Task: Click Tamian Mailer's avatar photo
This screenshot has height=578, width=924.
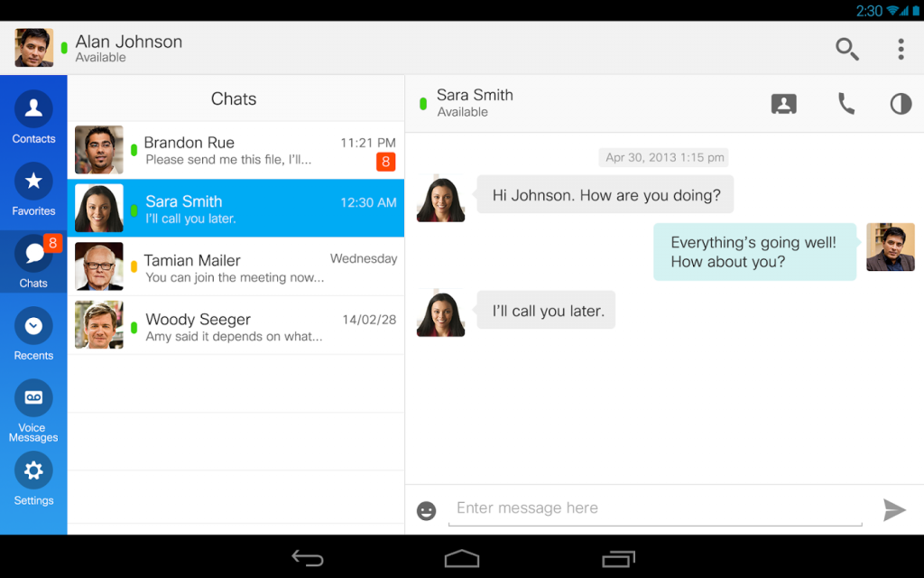Action: click(x=99, y=266)
